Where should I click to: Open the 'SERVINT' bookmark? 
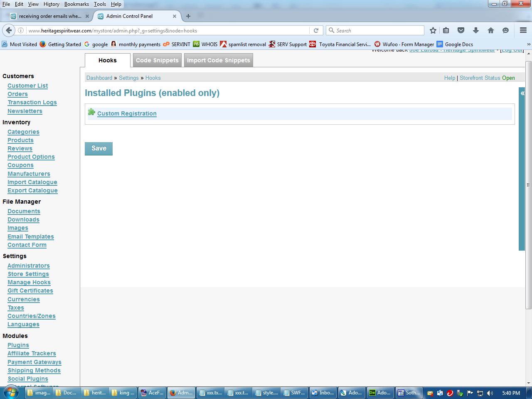pyautogui.click(x=177, y=44)
